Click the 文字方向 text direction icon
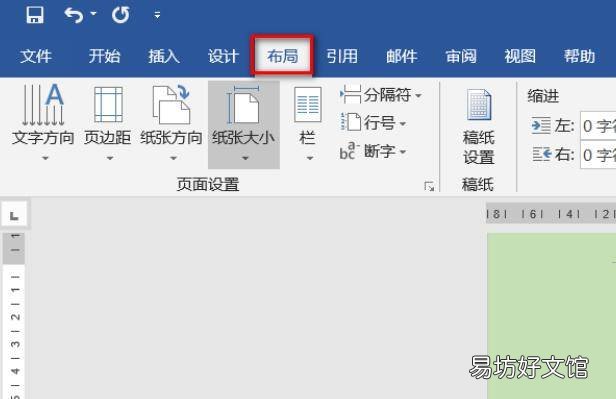Viewport: 616px width, 399px height. pos(43,104)
